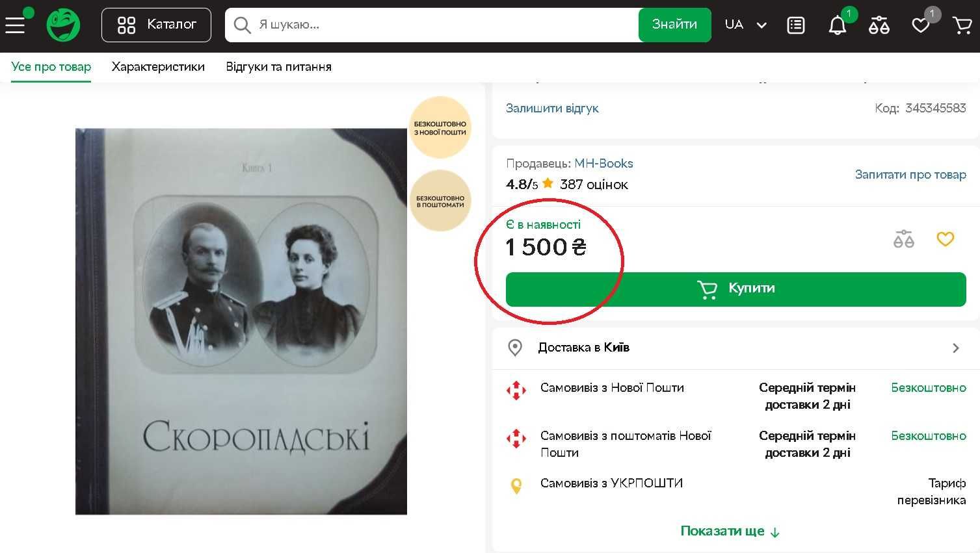Switch to the Характеристики tab
The image size is (980, 553).
158,67
